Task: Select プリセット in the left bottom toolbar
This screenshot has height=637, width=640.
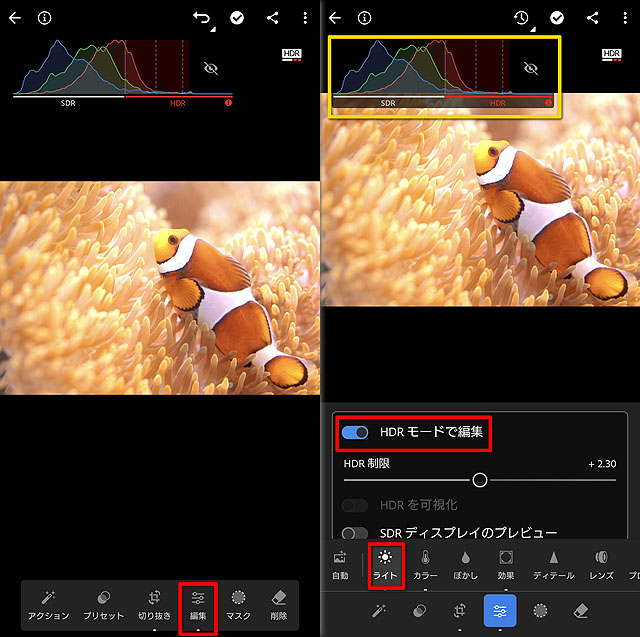Action: pos(103,604)
